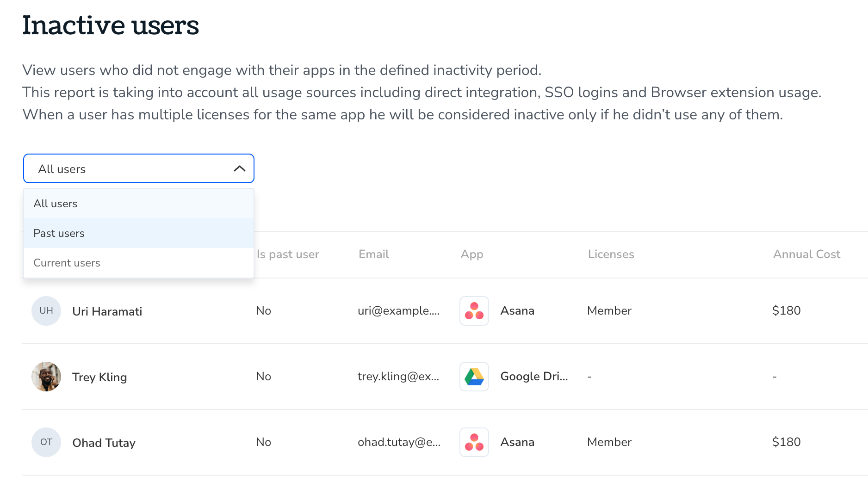This screenshot has width=868, height=483.
Task: Click the Member license in Uri Haramati's row
Action: (x=609, y=311)
